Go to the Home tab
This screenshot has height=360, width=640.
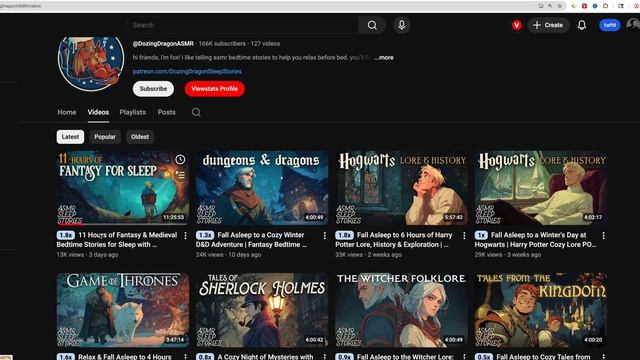[67, 112]
